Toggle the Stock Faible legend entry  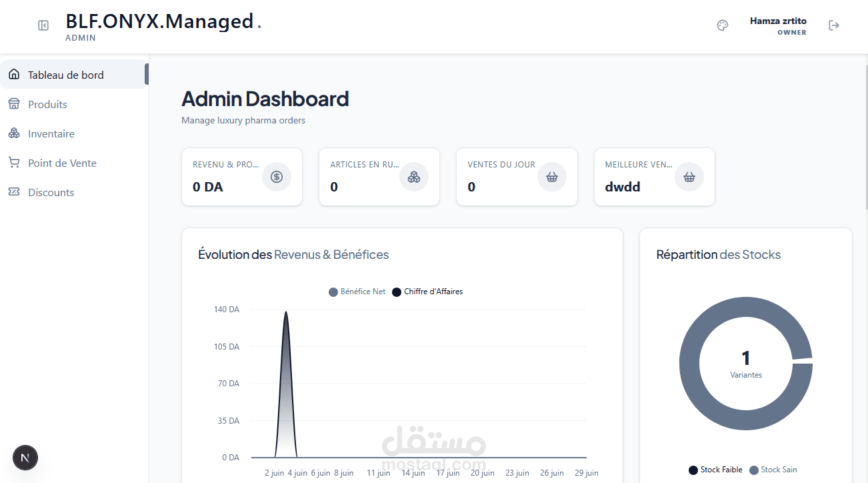pos(716,470)
